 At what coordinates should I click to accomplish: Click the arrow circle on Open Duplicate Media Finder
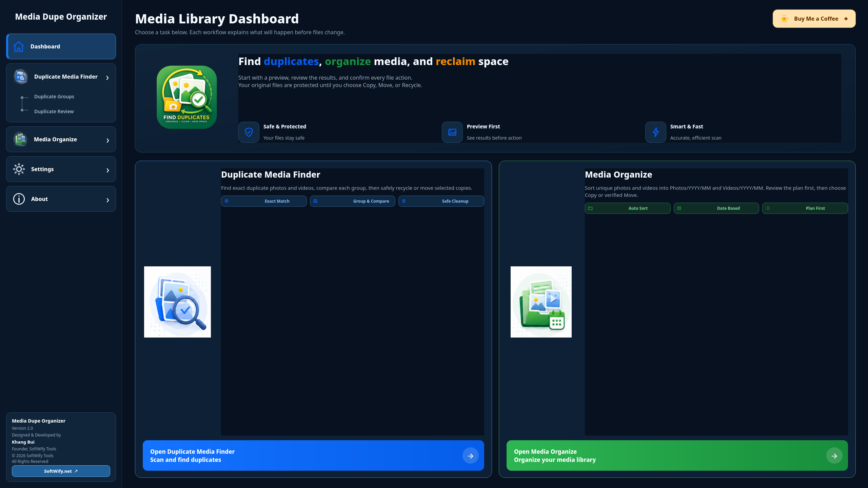[471, 456]
